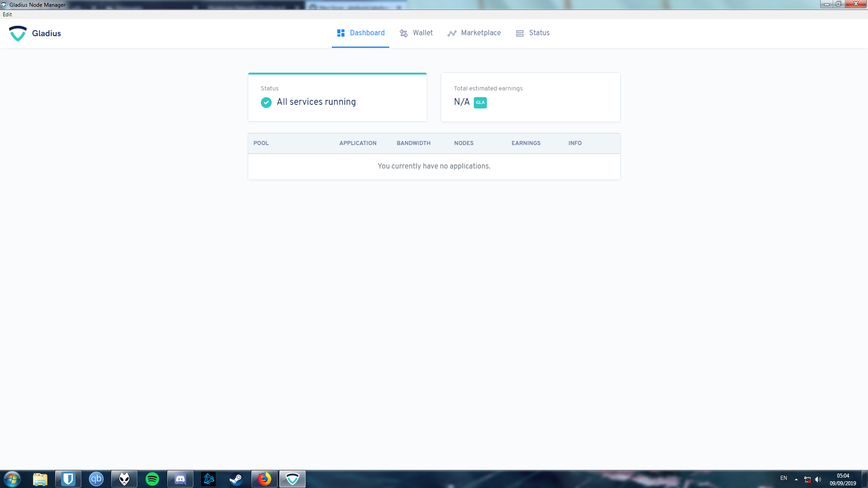Image resolution: width=868 pixels, height=488 pixels.
Task: Open Firefox from the taskbar
Action: coord(264,479)
